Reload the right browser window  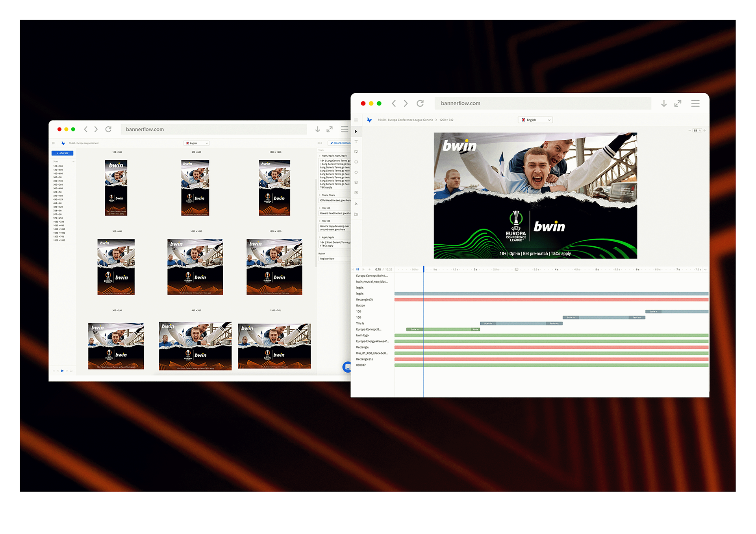420,103
